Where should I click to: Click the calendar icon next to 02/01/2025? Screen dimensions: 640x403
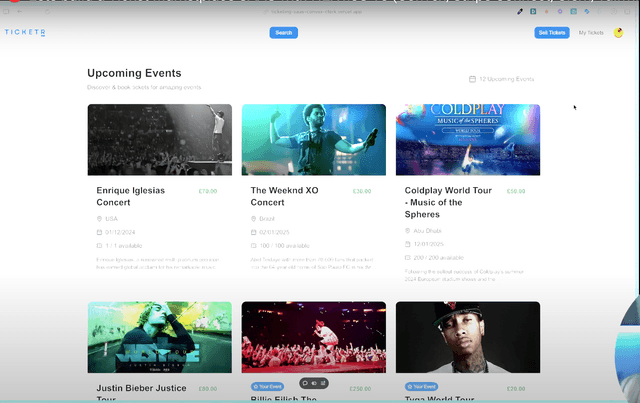point(253,232)
